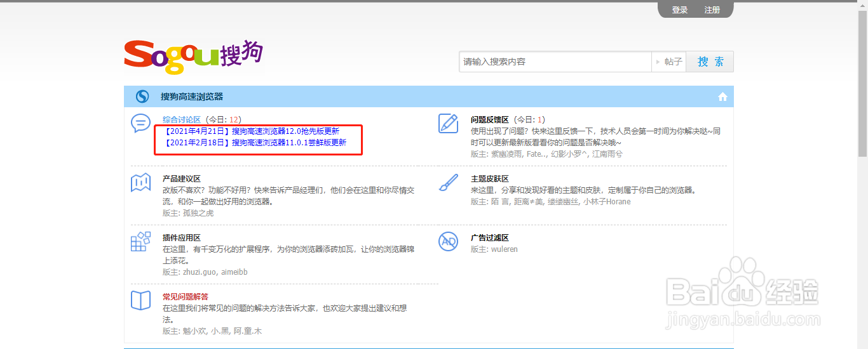Open the 插件应用区 forum
The width and height of the screenshot is (868, 349).
[182, 238]
